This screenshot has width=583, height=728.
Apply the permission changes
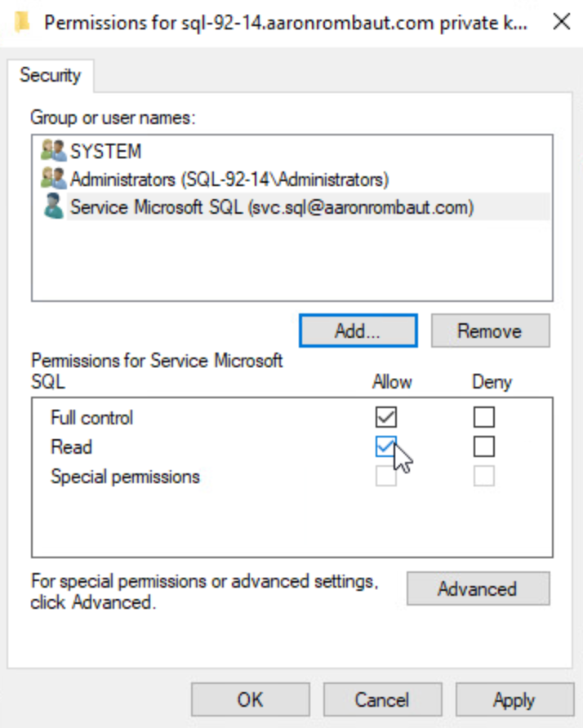[514, 699]
